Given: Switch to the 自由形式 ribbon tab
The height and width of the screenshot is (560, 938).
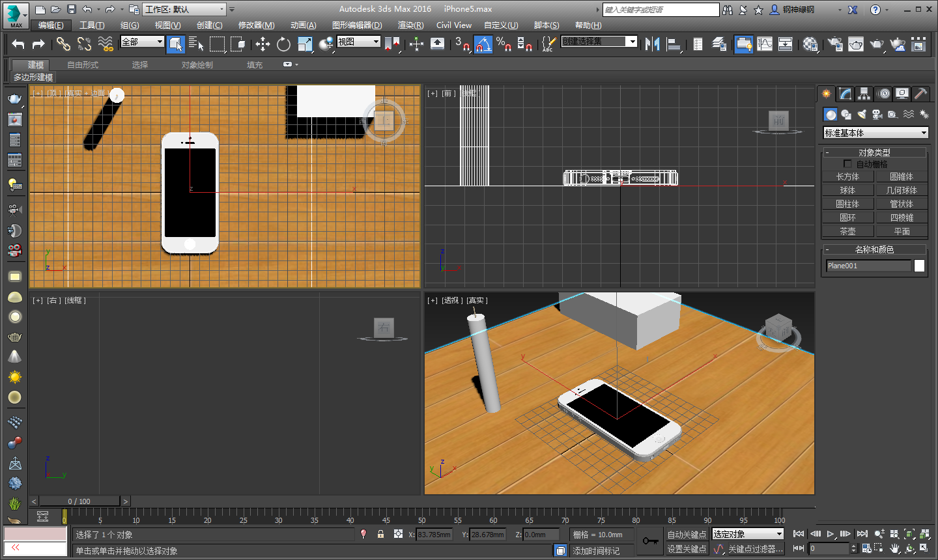Looking at the screenshot, I should 83,65.
